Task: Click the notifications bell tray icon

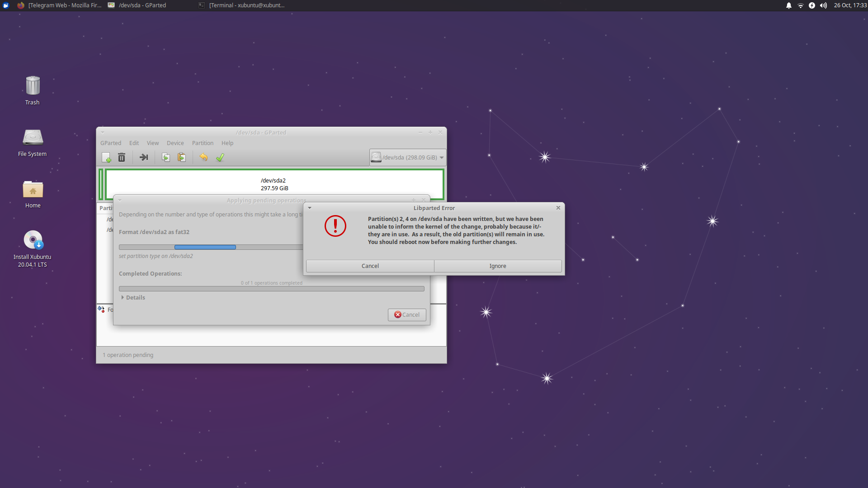Action: pos(789,5)
